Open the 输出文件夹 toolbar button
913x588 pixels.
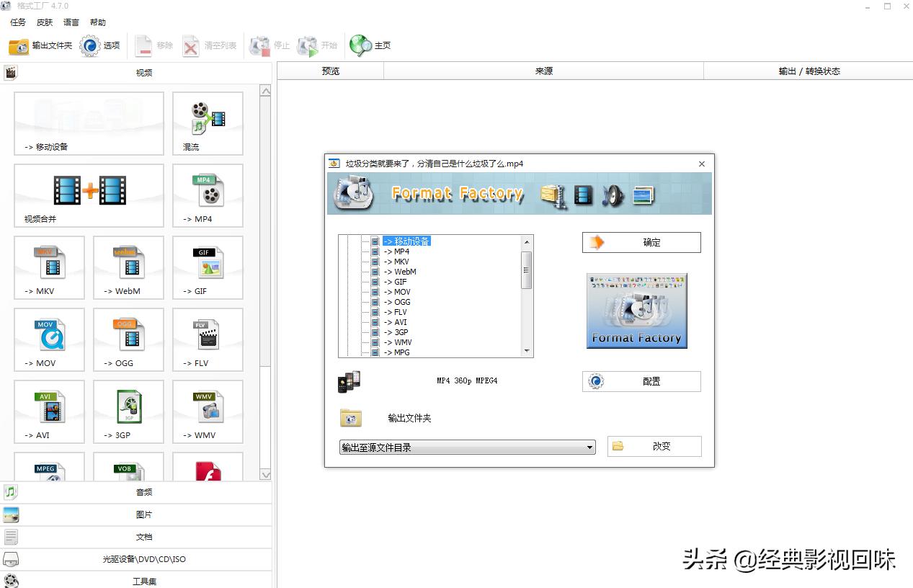pos(40,45)
